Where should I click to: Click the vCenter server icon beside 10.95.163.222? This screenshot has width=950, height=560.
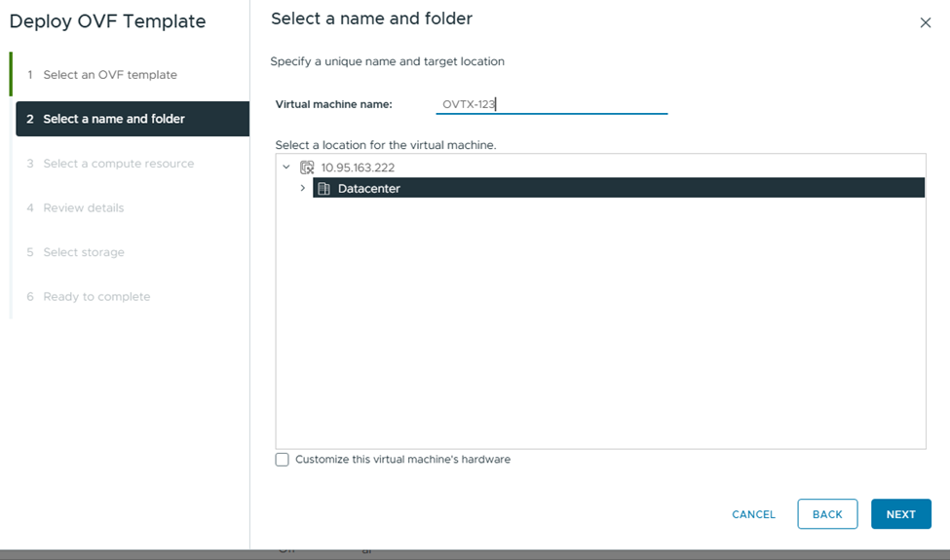tap(307, 168)
